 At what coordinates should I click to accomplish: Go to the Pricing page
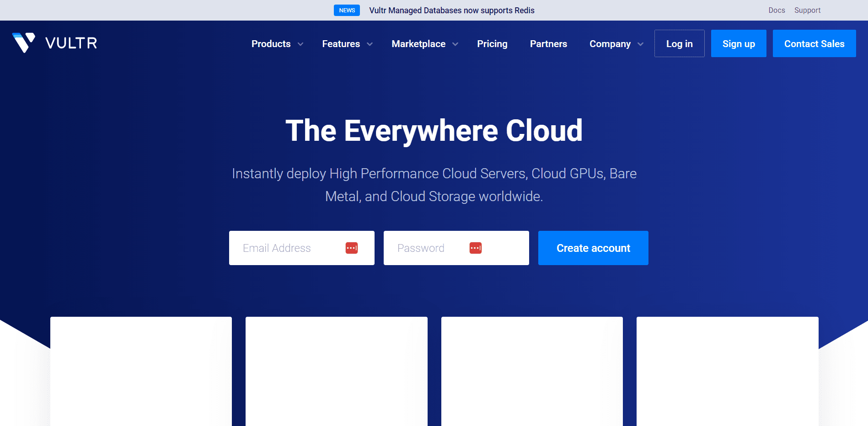[x=492, y=44]
